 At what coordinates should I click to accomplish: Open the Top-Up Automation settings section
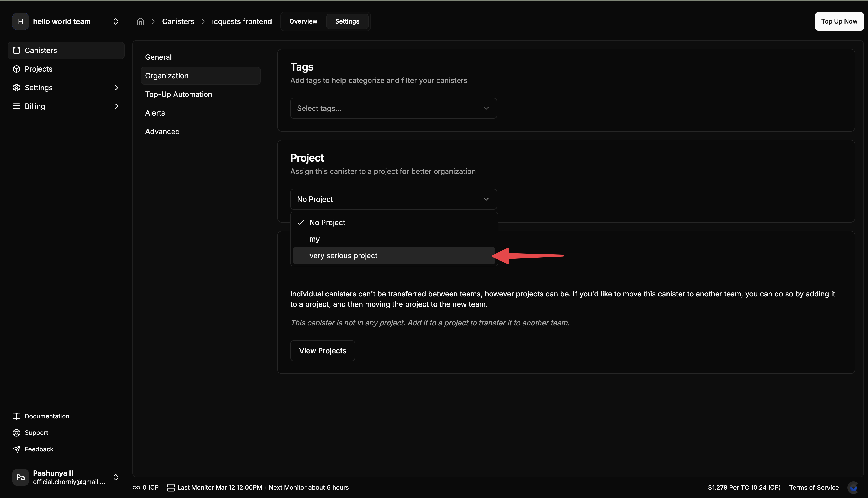pos(179,94)
